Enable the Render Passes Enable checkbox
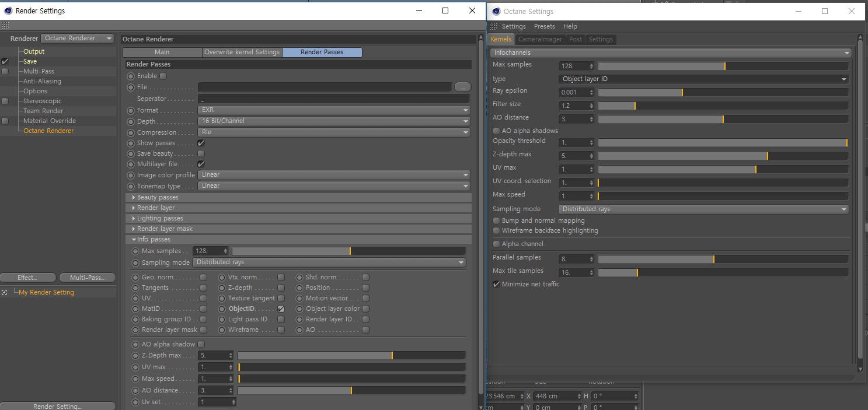Screen dimensions: 868x410 tap(163, 76)
